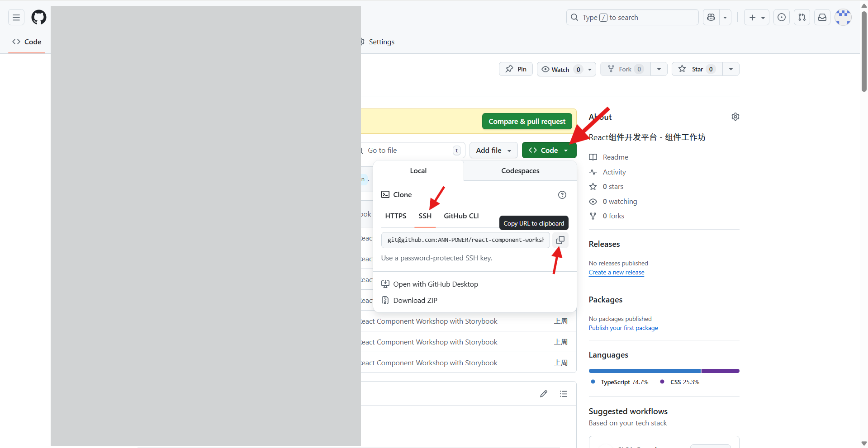This screenshot has width=868, height=448.
Task: View pull requests via header icon
Action: [x=802, y=18]
